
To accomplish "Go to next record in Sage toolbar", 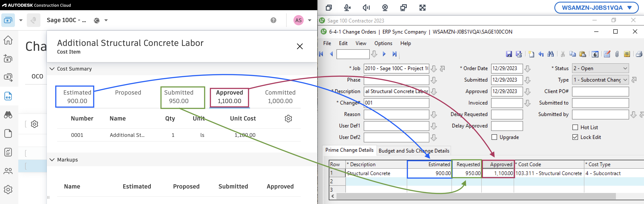I will click(384, 54).
